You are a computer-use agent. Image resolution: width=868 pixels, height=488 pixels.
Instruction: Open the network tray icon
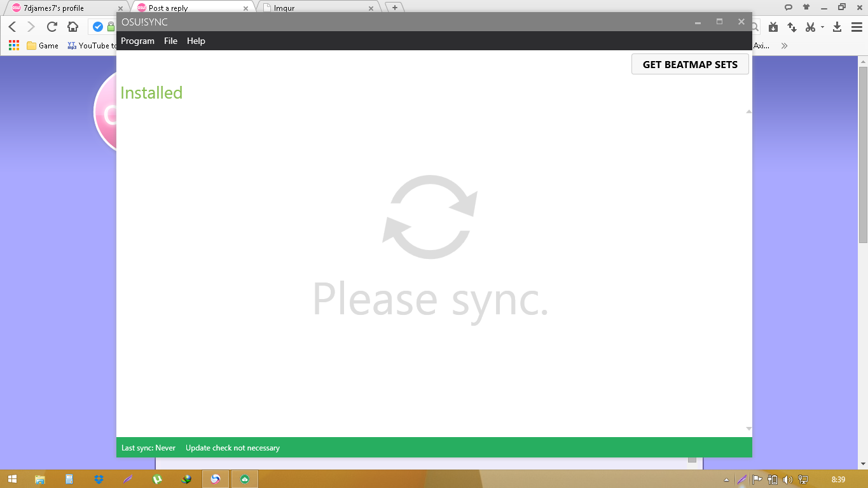click(x=803, y=480)
